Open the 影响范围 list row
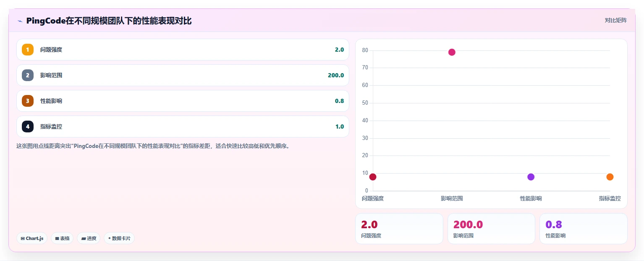This screenshot has width=644, height=261. 183,75
